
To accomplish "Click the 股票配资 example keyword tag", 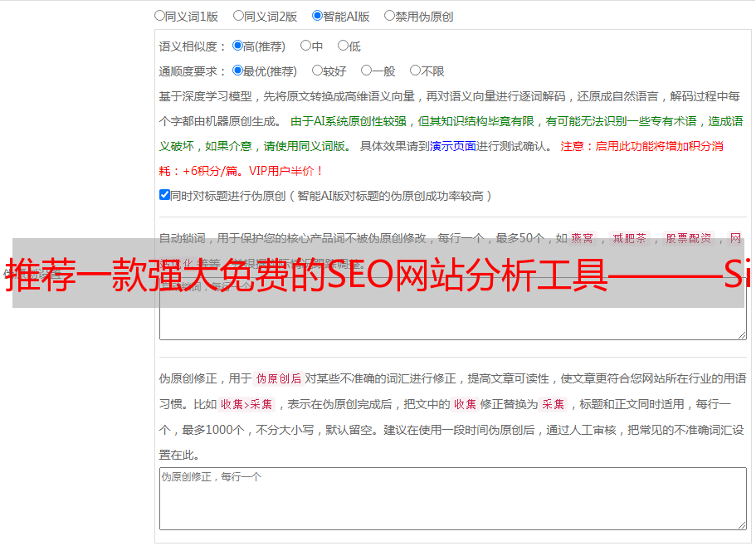I will 689,238.
